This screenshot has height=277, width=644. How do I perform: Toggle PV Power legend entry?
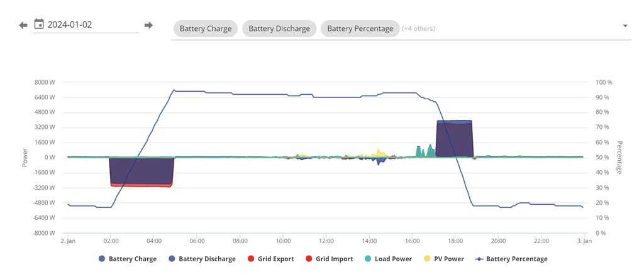[x=443, y=259]
